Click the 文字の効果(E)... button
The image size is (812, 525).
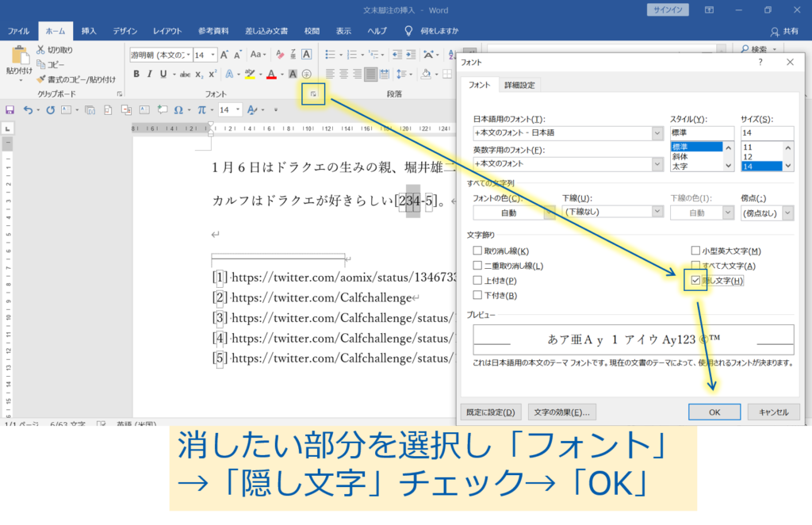coord(562,412)
